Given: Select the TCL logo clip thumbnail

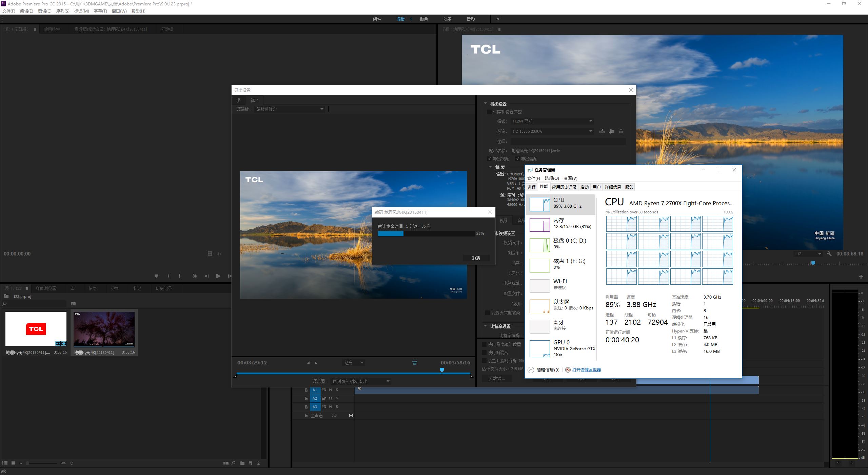Looking at the screenshot, I should (36, 329).
